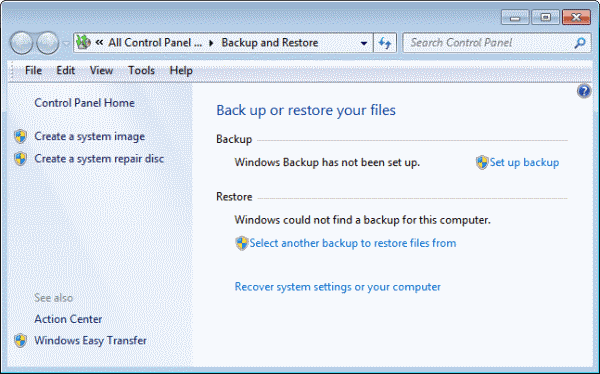Click the help question mark icon
The width and height of the screenshot is (600, 374).
click(x=584, y=91)
